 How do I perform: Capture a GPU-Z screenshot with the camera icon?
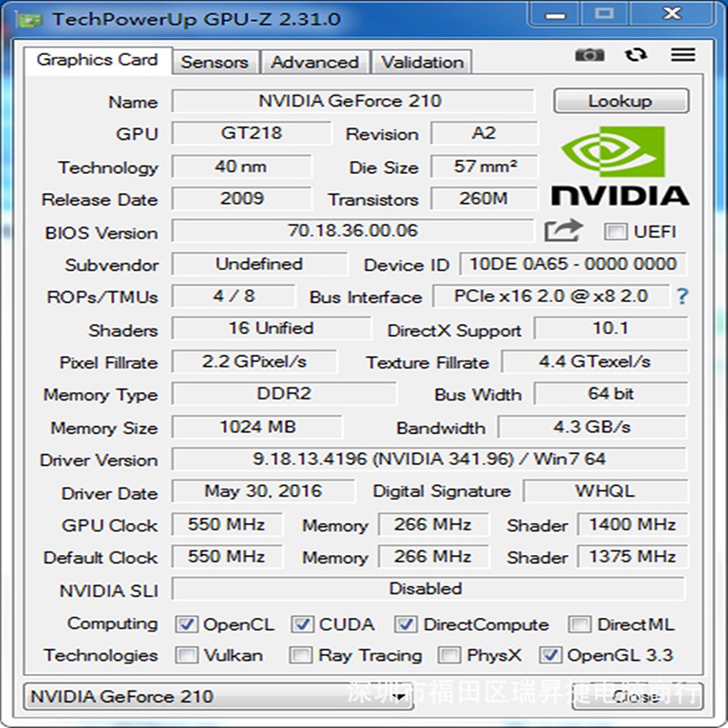[590, 56]
